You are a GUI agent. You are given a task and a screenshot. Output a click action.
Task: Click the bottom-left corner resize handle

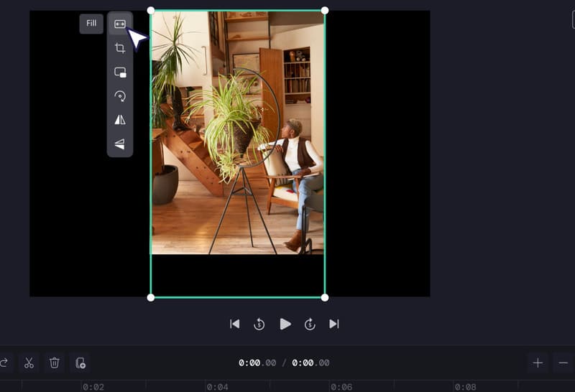pyautogui.click(x=151, y=297)
